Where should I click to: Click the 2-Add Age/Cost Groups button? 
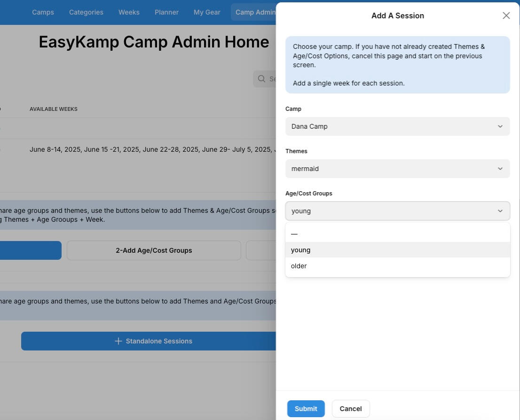(154, 250)
